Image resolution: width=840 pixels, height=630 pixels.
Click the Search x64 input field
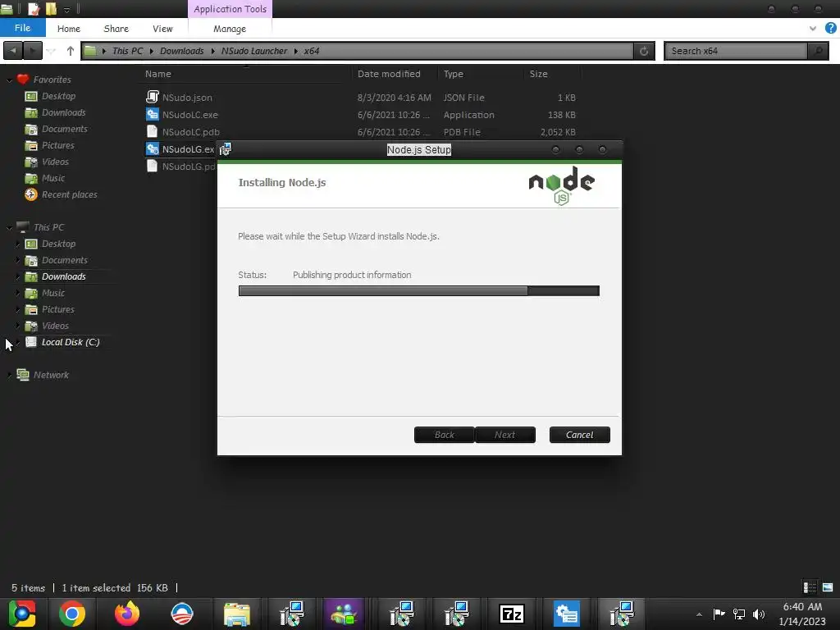pos(736,51)
